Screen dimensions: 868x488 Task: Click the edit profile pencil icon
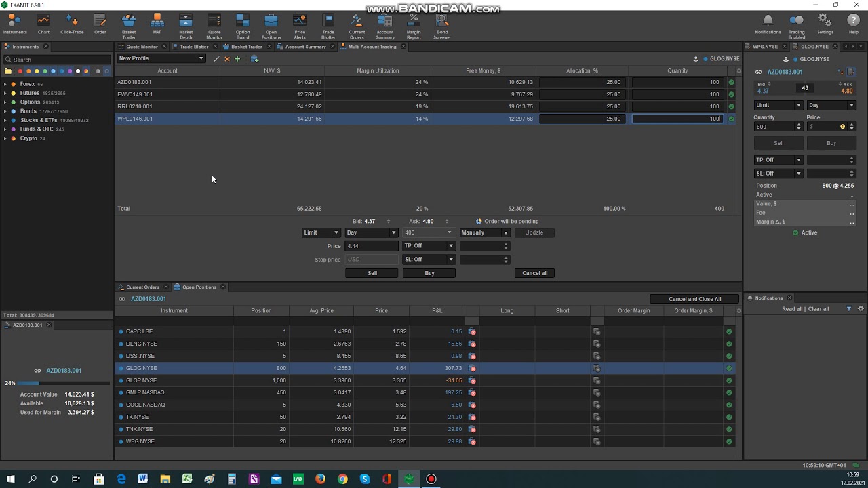point(216,59)
